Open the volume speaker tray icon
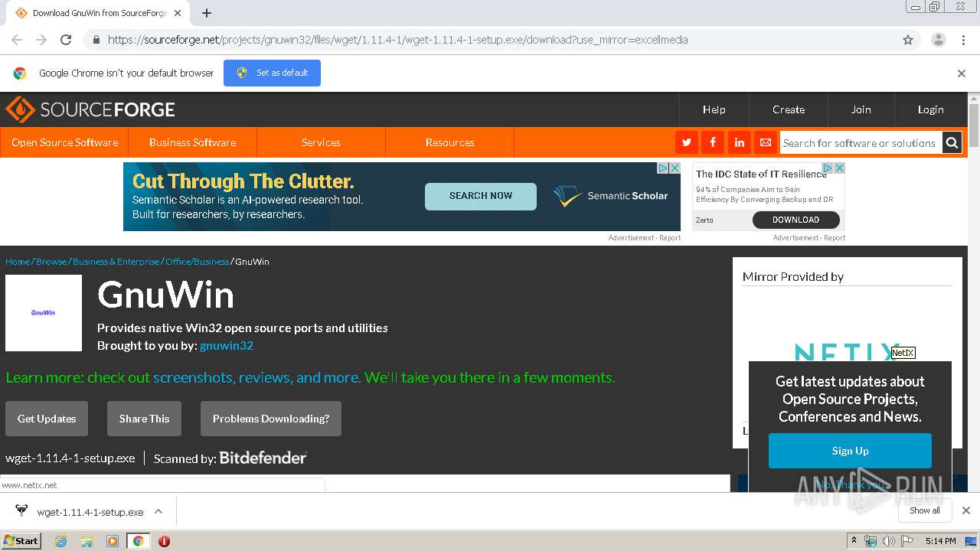Viewport: 980px width, 551px height. pyautogui.click(x=888, y=541)
